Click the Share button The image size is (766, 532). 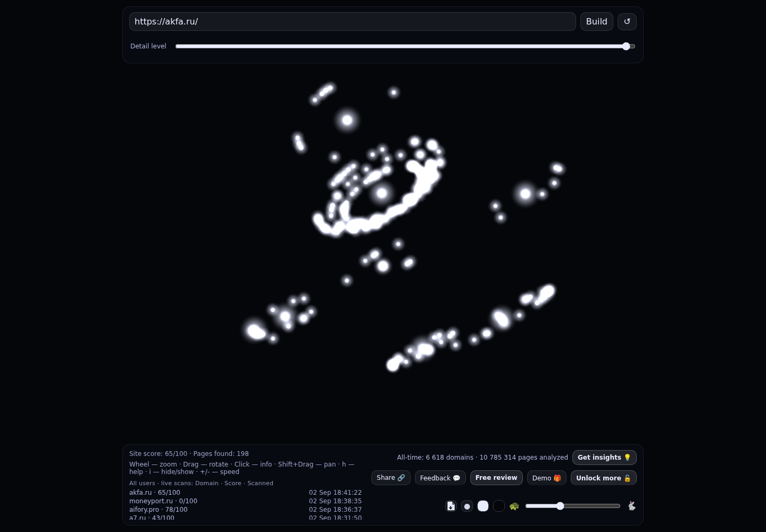click(391, 478)
